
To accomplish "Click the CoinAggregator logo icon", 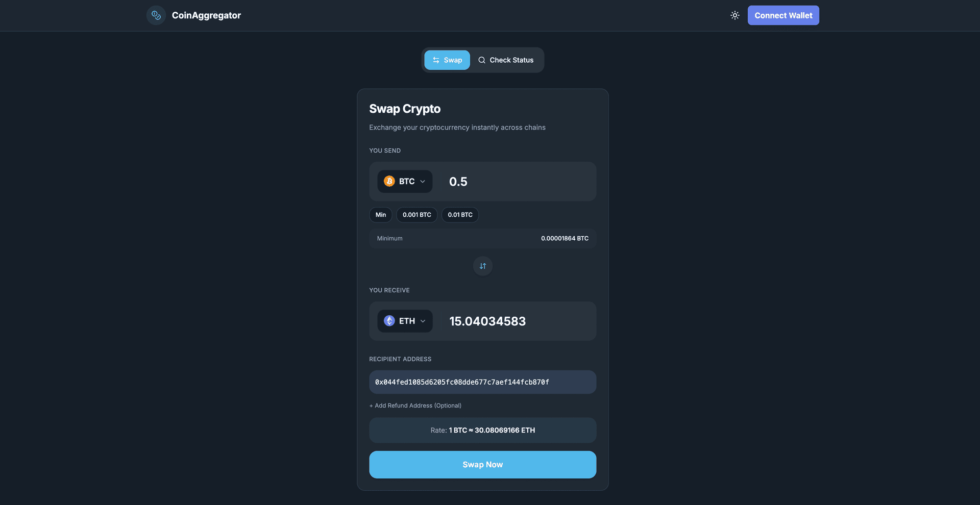I will [156, 15].
